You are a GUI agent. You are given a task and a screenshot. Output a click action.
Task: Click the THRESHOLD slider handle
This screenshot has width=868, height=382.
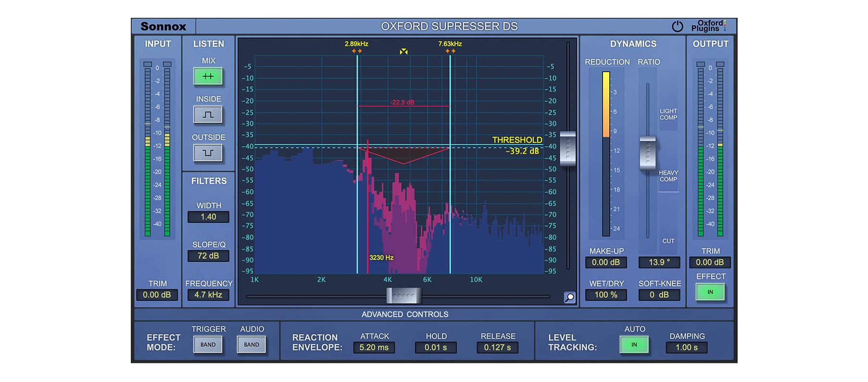click(x=568, y=148)
